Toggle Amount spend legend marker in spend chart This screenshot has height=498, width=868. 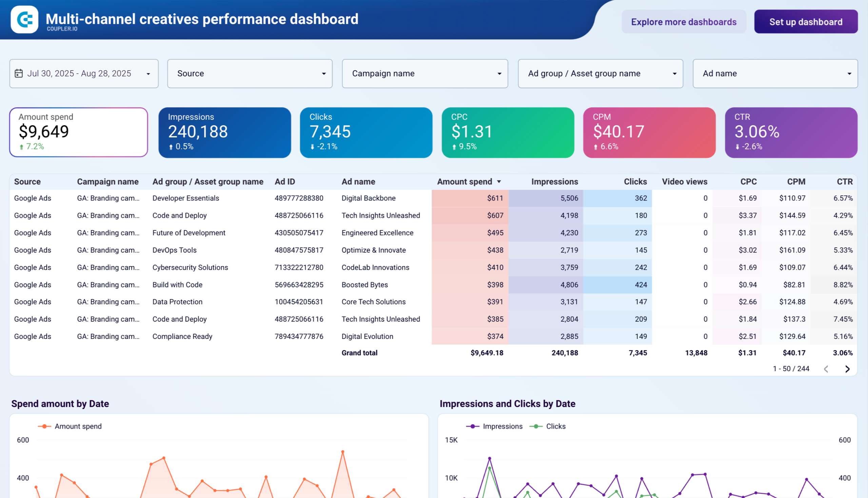44,426
